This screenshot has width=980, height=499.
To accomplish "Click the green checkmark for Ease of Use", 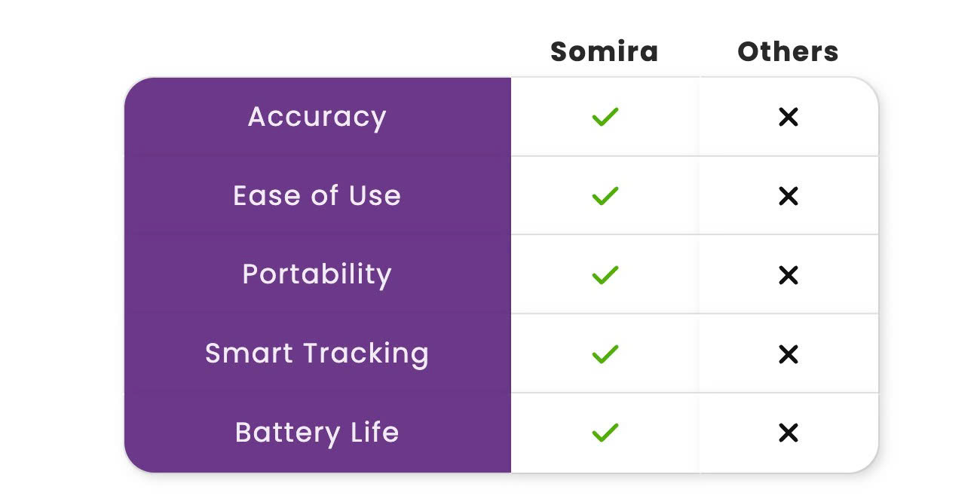I will click(605, 196).
